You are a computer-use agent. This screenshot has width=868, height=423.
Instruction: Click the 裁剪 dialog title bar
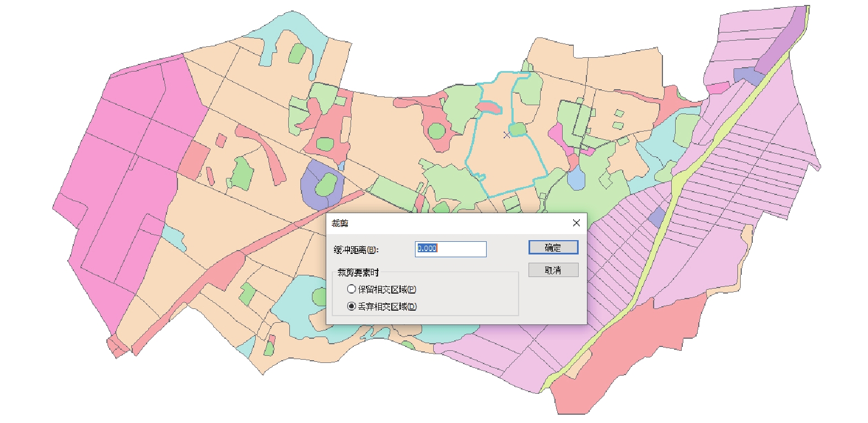point(441,223)
